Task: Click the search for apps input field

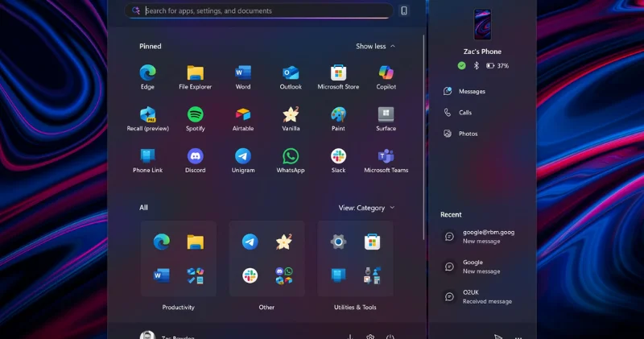Action: click(258, 10)
